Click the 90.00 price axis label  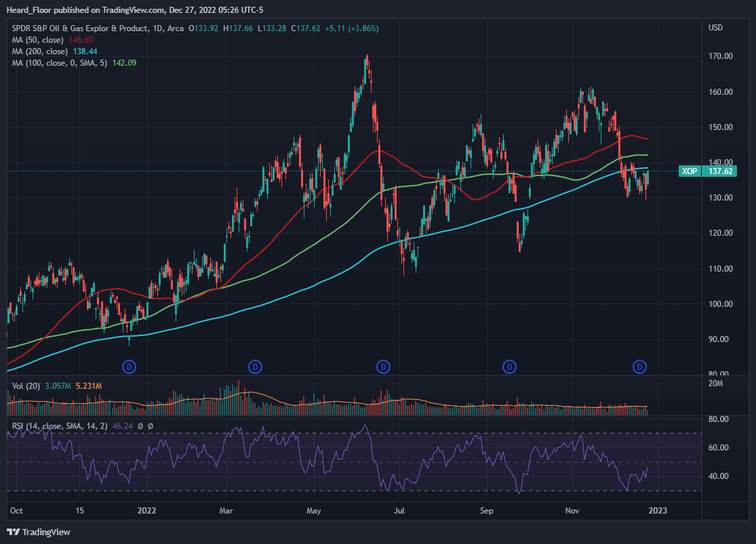[719, 339]
